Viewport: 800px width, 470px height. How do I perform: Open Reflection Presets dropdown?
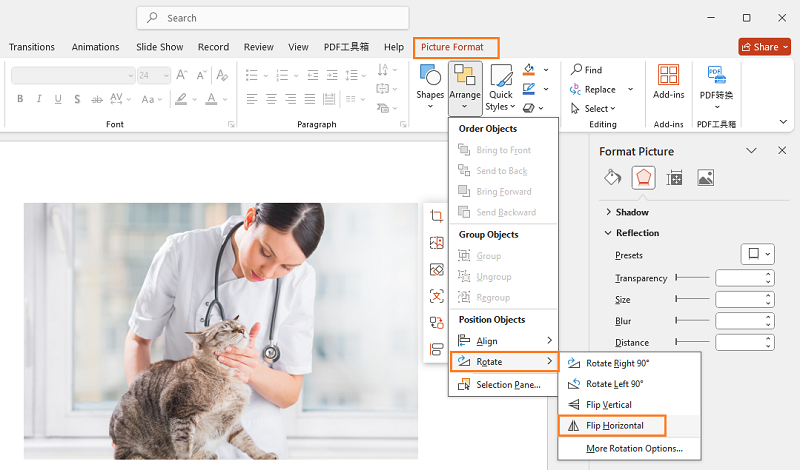pos(758,254)
